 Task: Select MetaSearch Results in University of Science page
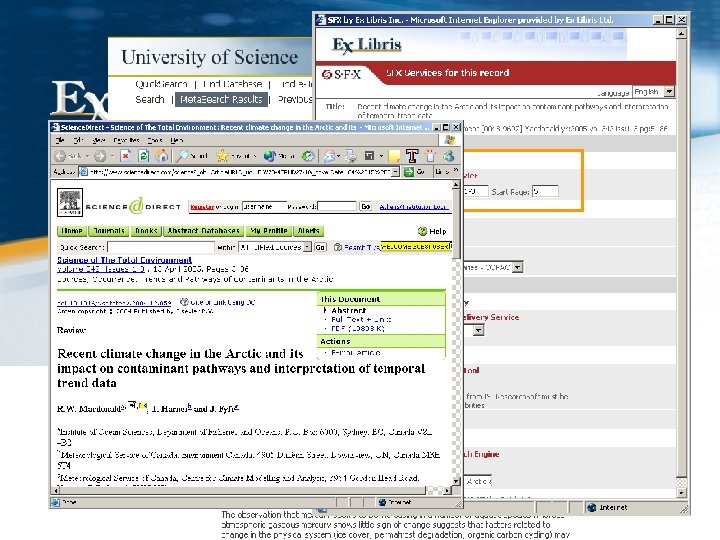click(221, 99)
